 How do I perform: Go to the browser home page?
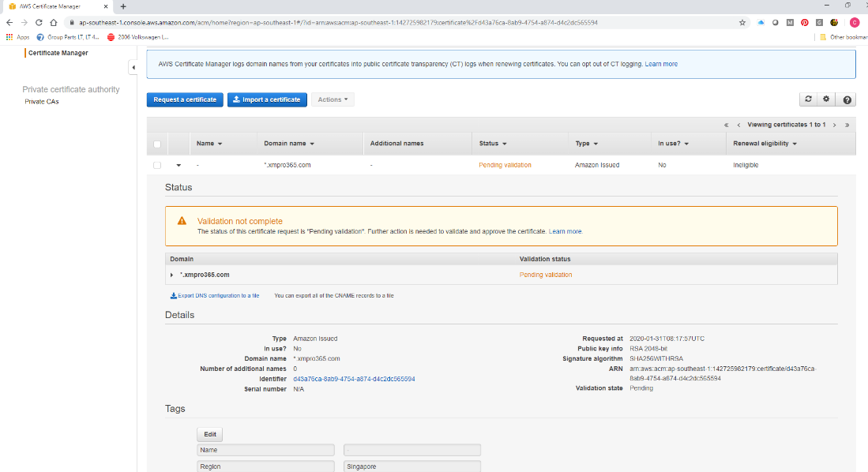(54, 23)
